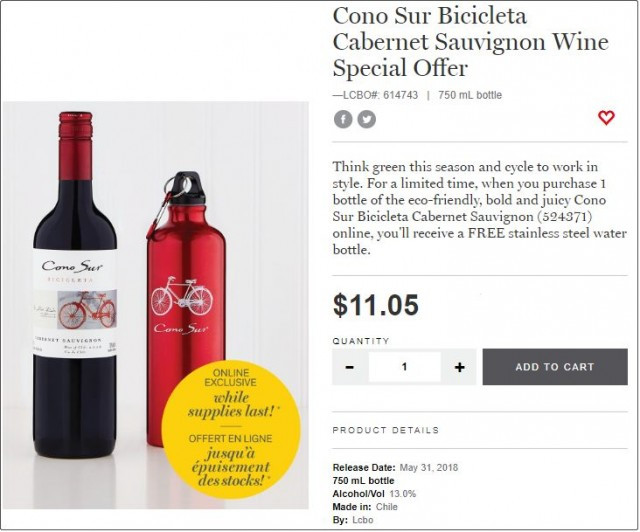Screen dimensions: 640x532
Task: Open the Product Details section heading
Action: point(385,430)
